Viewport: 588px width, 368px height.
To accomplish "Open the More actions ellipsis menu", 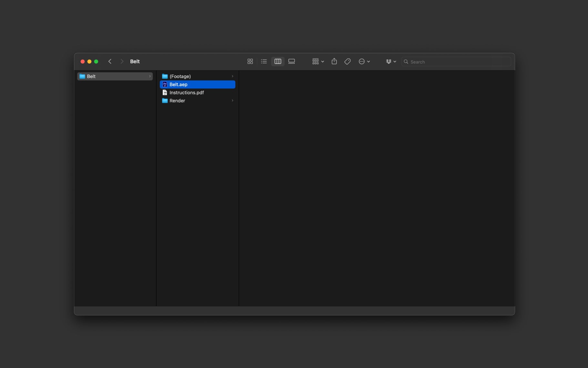I will [364, 61].
